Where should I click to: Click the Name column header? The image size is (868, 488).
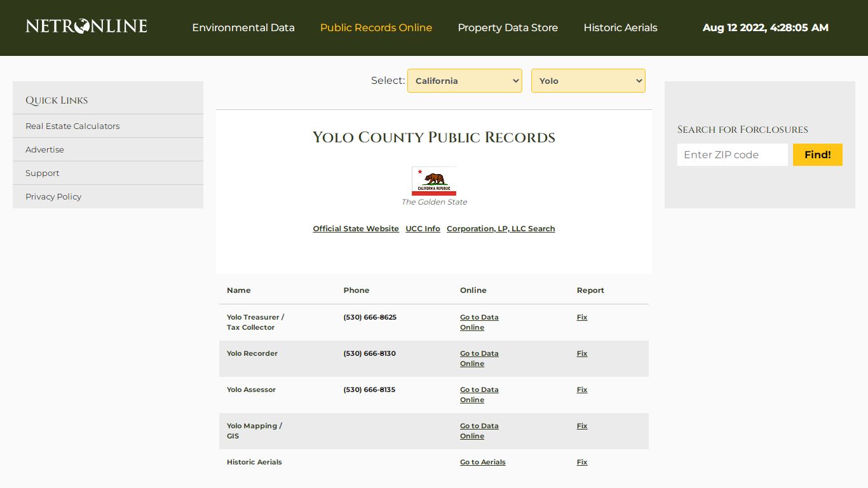pyautogui.click(x=239, y=290)
